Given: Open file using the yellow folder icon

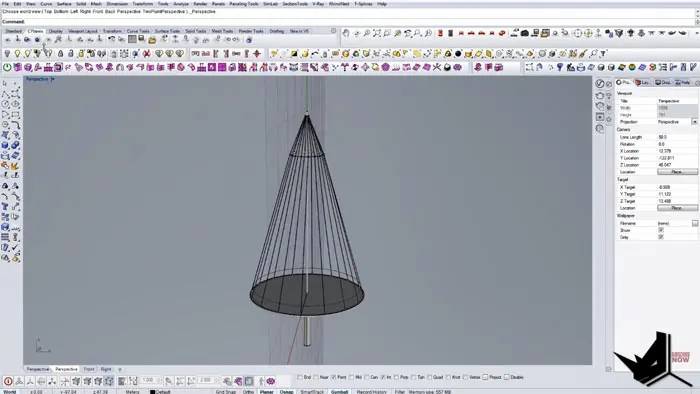Looking at the screenshot, I should point(152,40).
